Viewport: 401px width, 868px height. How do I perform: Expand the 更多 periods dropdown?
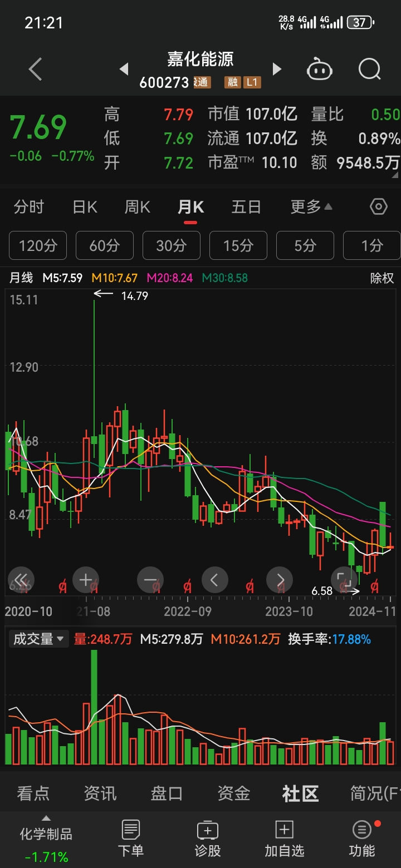311,207
